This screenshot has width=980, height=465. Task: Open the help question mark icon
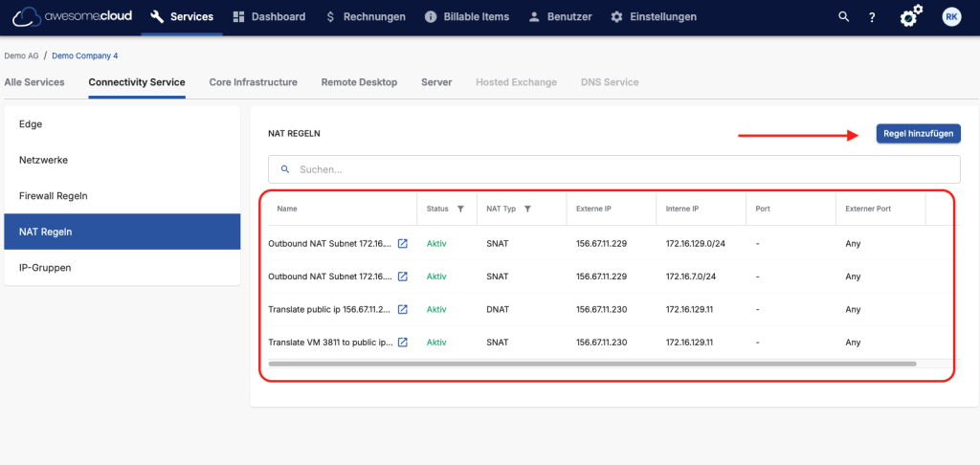pos(872,17)
